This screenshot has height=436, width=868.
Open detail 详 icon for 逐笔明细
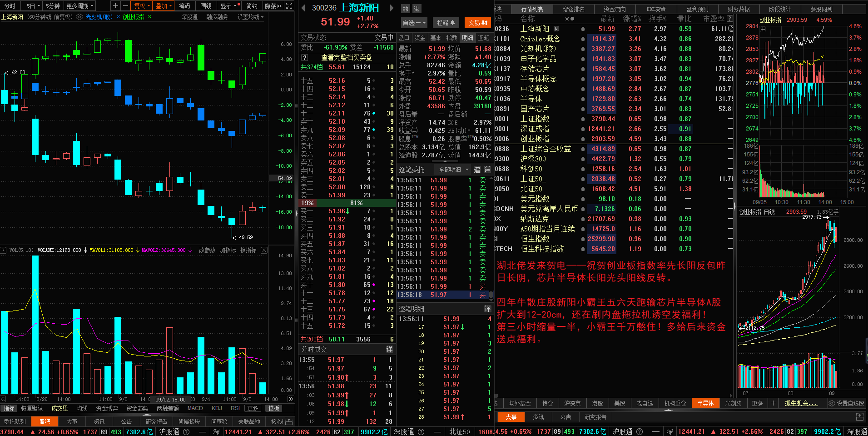(x=487, y=309)
